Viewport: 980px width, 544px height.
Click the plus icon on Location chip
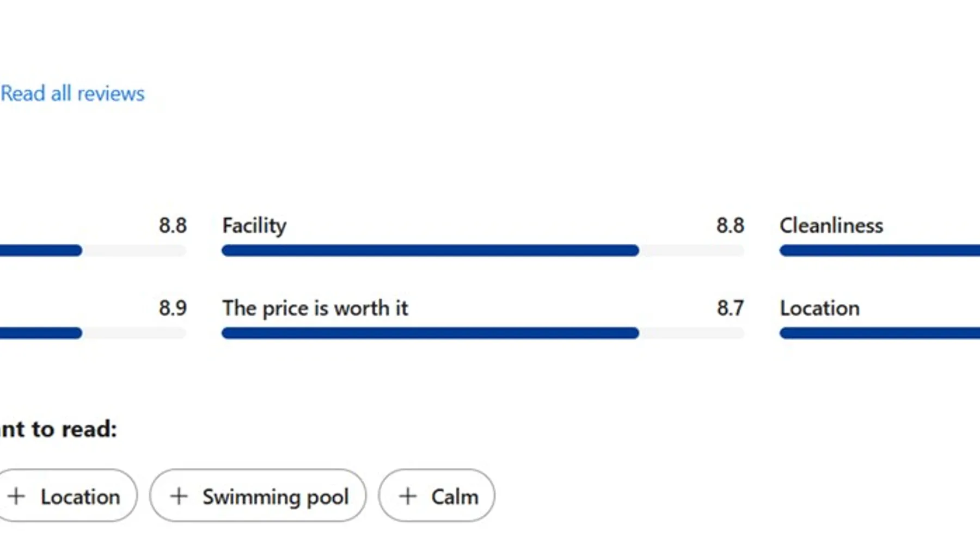(16, 496)
